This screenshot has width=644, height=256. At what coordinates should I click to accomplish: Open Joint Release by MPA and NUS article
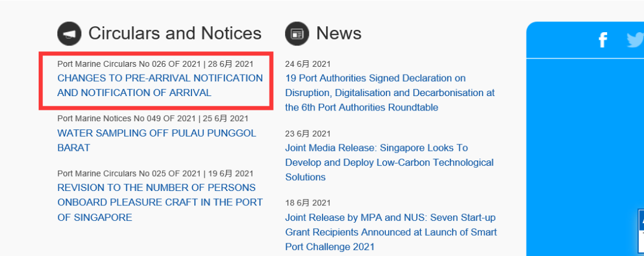click(391, 232)
